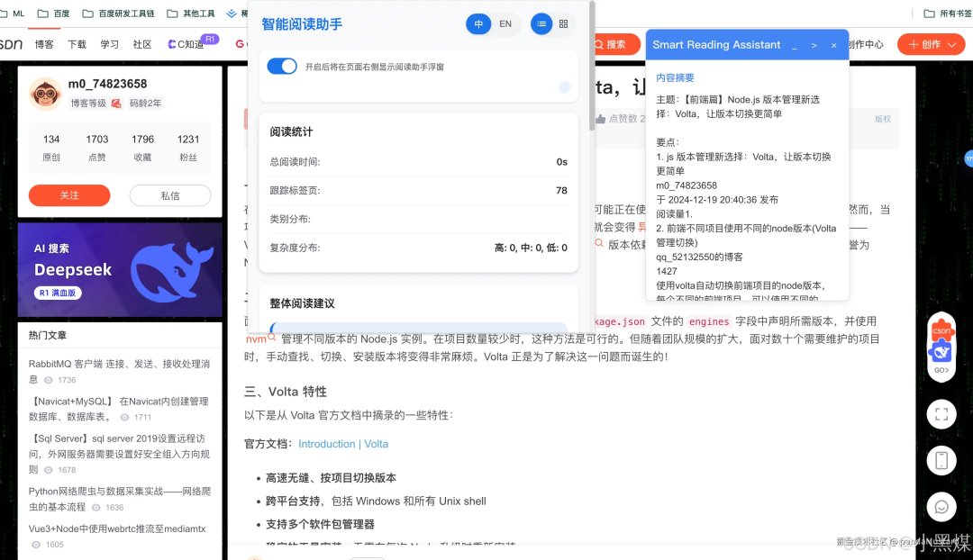
Task: Click the 134 原创 stat
Action: [51, 148]
